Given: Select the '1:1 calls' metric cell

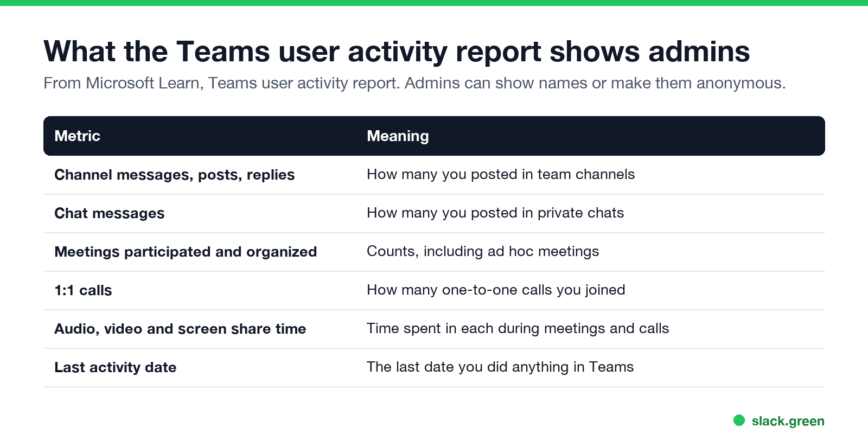Looking at the screenshot, I should pyautogui.click(x=83, y=290).
